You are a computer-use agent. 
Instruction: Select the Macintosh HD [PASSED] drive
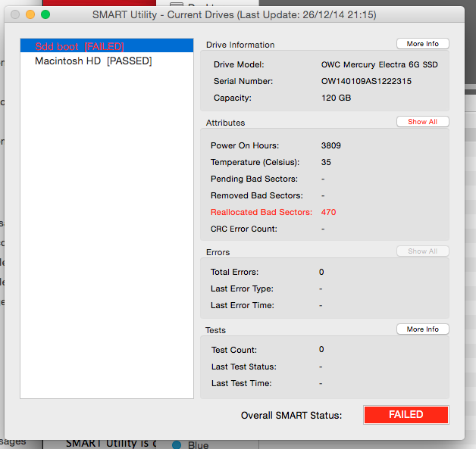pyautogui.click(x=107, y=61)
